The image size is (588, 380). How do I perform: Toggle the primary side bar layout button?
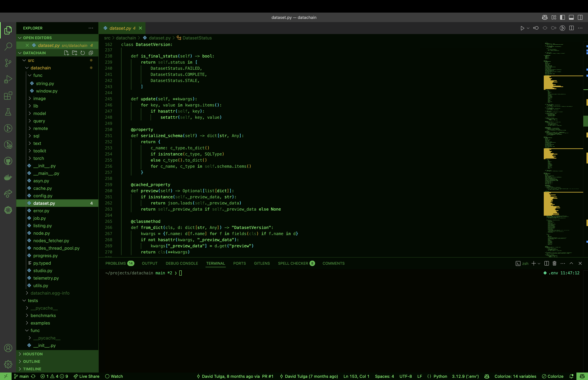tap(562, 17)
